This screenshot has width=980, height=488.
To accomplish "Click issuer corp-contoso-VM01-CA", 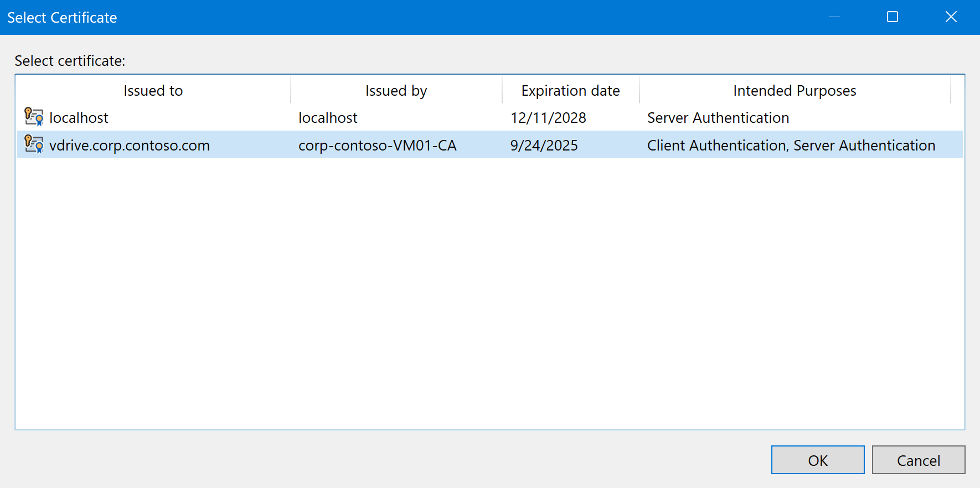I will point(377,146).
